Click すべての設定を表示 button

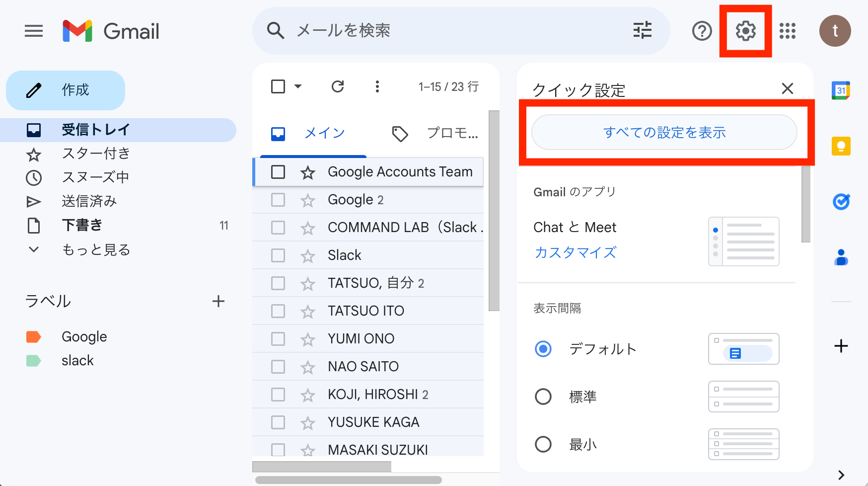(664, 132)
